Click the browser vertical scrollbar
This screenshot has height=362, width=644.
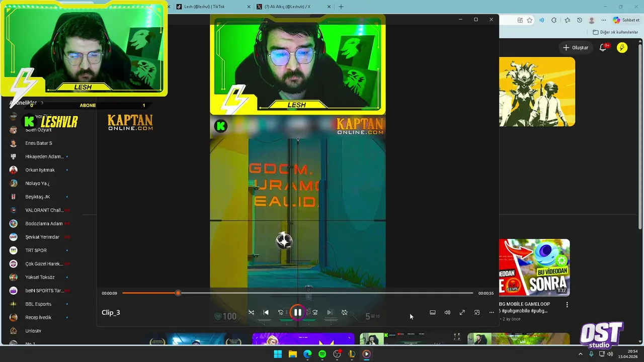coord(640,136)
